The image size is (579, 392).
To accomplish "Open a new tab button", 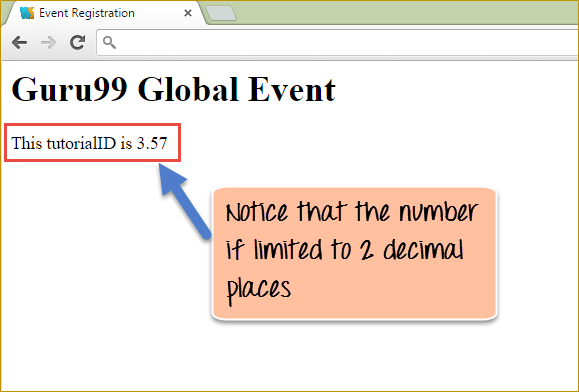I will click(221, 13).
